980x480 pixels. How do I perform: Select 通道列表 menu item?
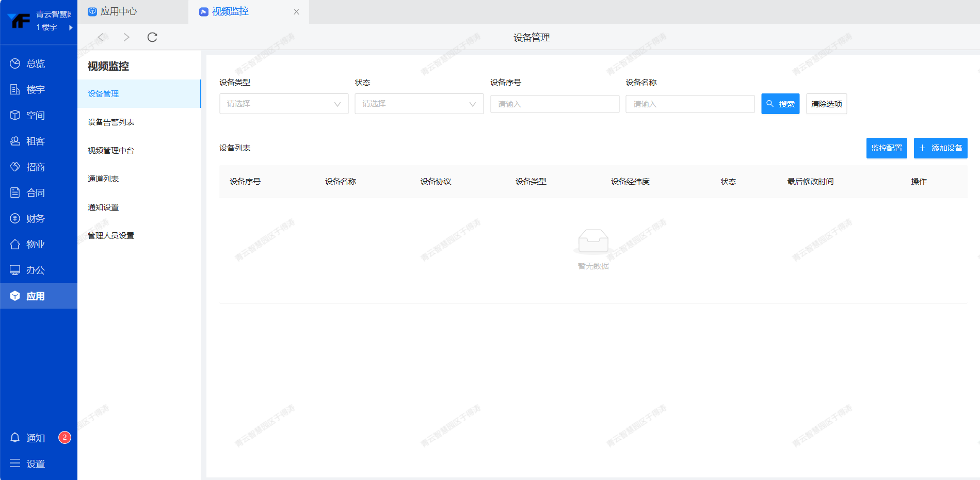click(103, 179)
